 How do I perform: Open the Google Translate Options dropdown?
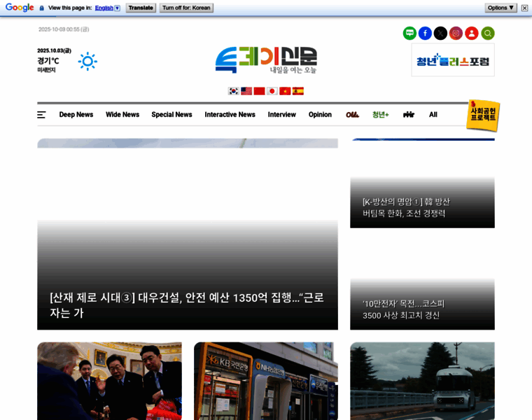coord(500,8)
